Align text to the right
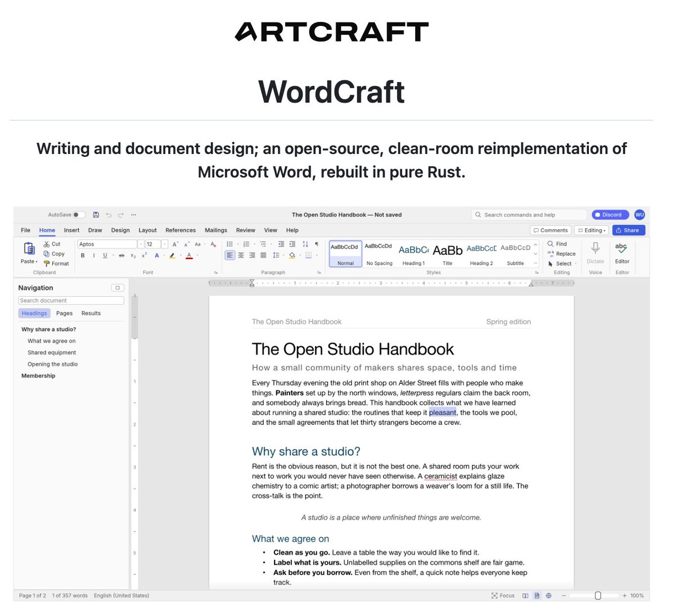Screen dimensions: 675x616 coord(252,255)
